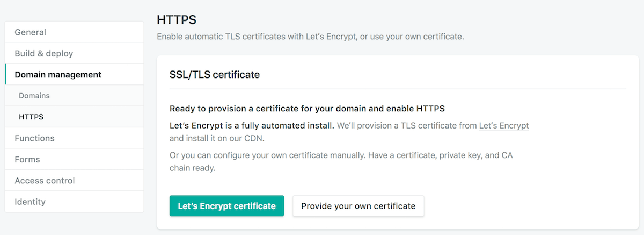
Task: Go to Identity settings
Action: click(x=30, y=202)
